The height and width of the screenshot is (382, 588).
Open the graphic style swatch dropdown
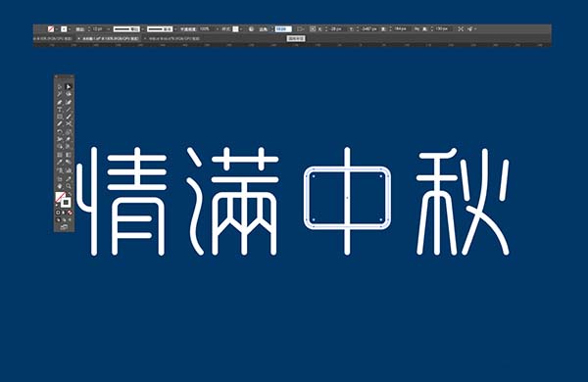[241, 28]
